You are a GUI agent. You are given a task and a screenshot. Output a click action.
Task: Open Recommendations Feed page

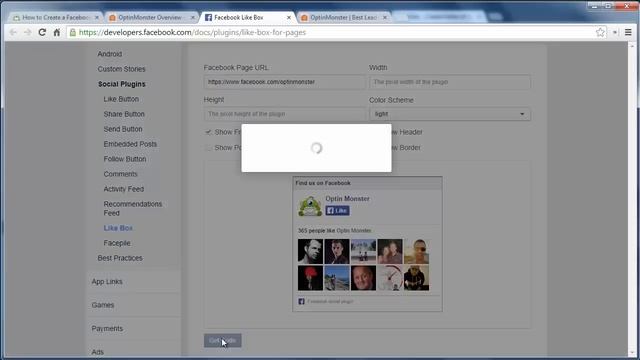[x=133, y=209]
